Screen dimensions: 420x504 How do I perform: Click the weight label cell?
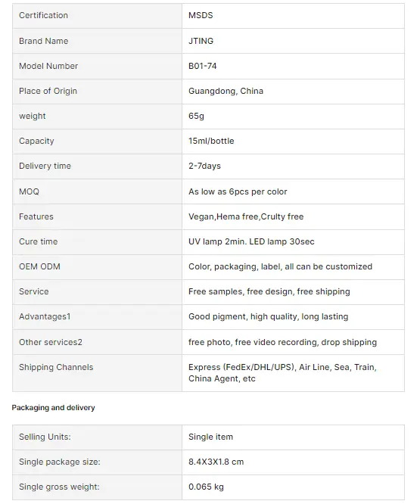97,116
